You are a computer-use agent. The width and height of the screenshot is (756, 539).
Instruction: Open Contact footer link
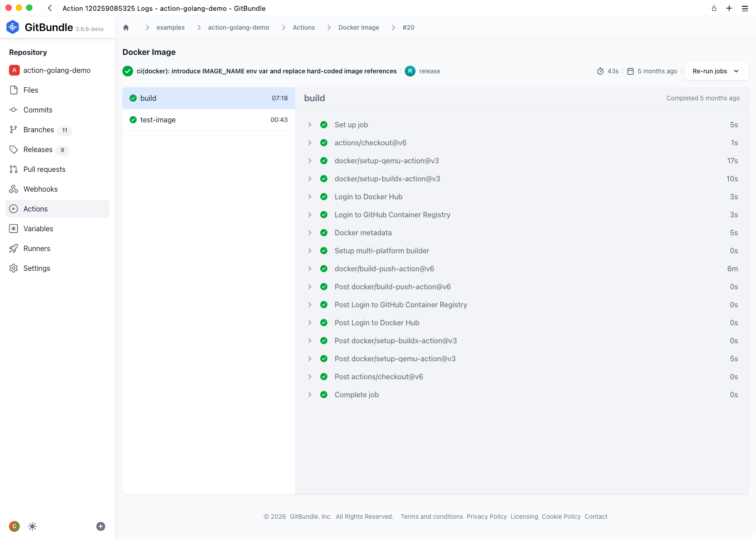coord(596,517)
